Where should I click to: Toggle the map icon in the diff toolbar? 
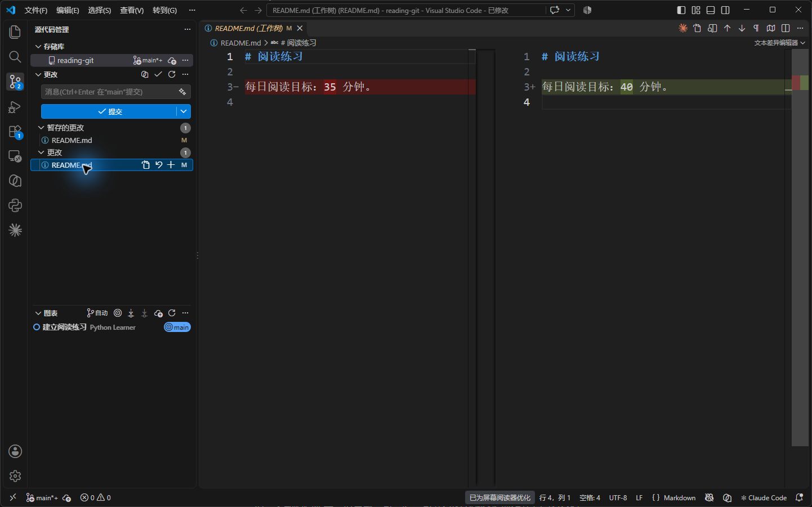tap(771, 28)
